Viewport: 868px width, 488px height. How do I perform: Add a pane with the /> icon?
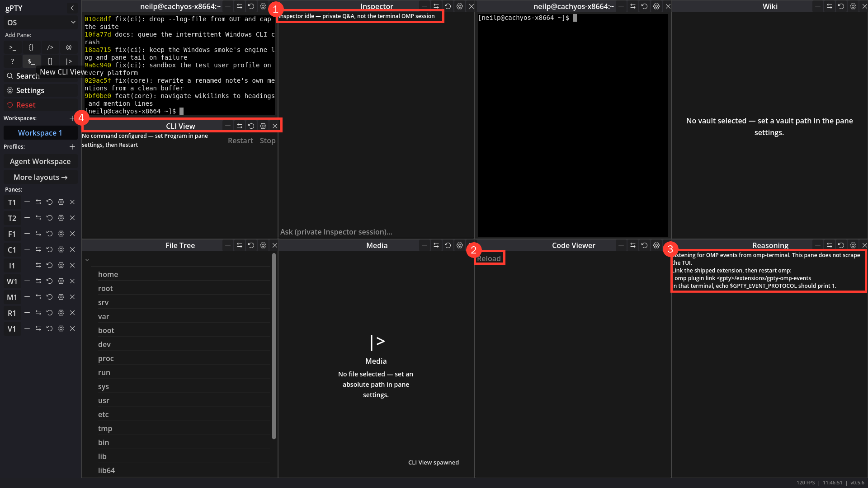[50, 47]
